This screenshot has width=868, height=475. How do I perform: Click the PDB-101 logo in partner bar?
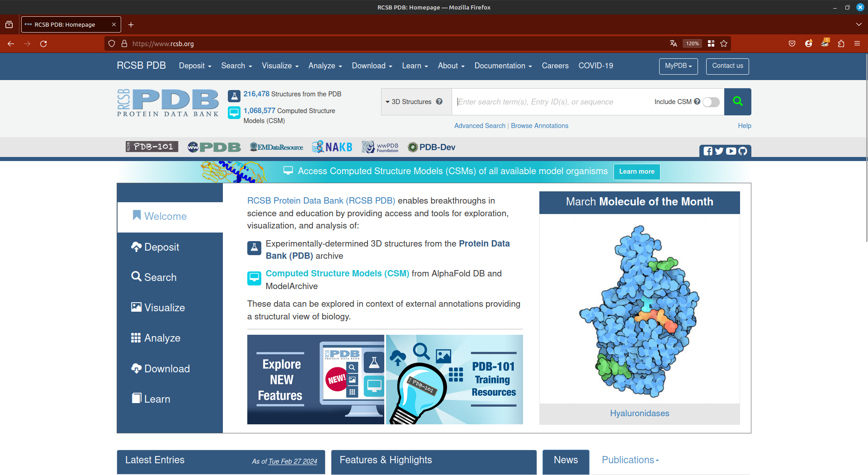(152, 147)
